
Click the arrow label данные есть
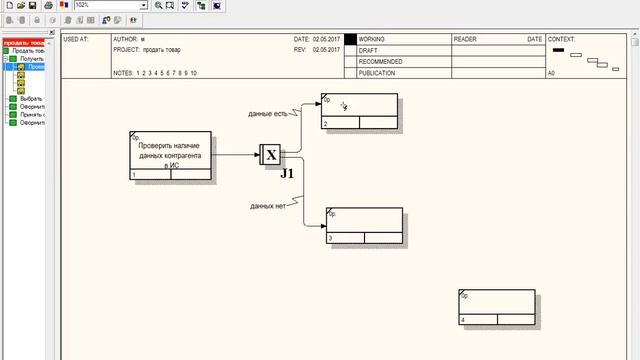coord(268,114)
